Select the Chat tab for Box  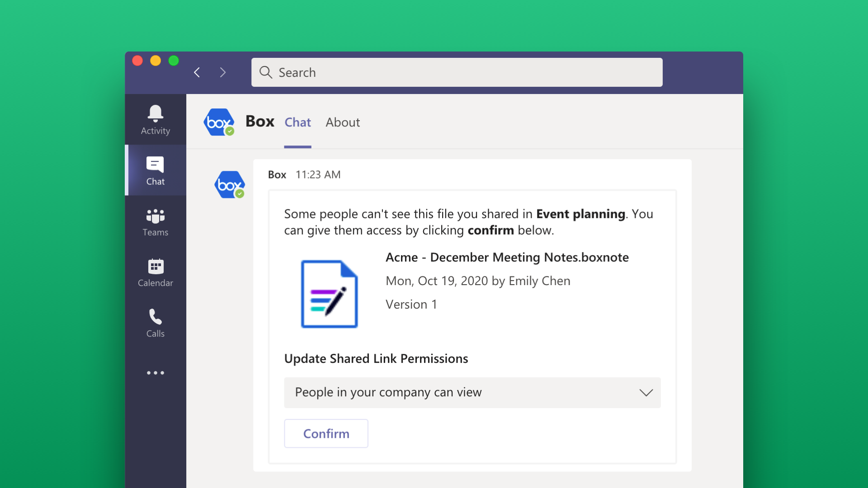[297, 122]
